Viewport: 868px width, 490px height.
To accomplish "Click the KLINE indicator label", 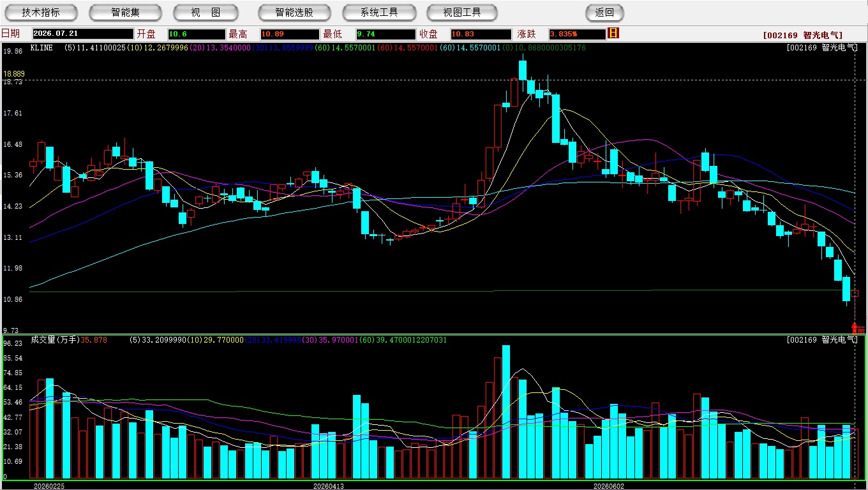I will tap(41, 48).
